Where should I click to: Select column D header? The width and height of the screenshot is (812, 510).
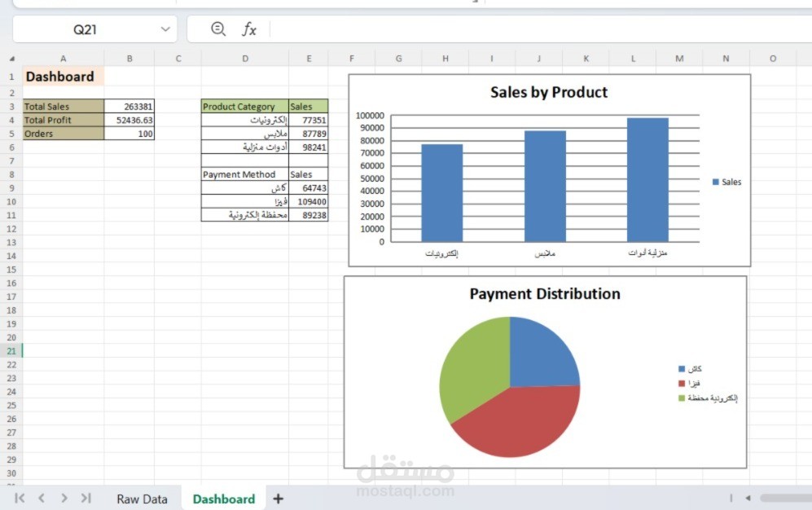pos(245,59)
